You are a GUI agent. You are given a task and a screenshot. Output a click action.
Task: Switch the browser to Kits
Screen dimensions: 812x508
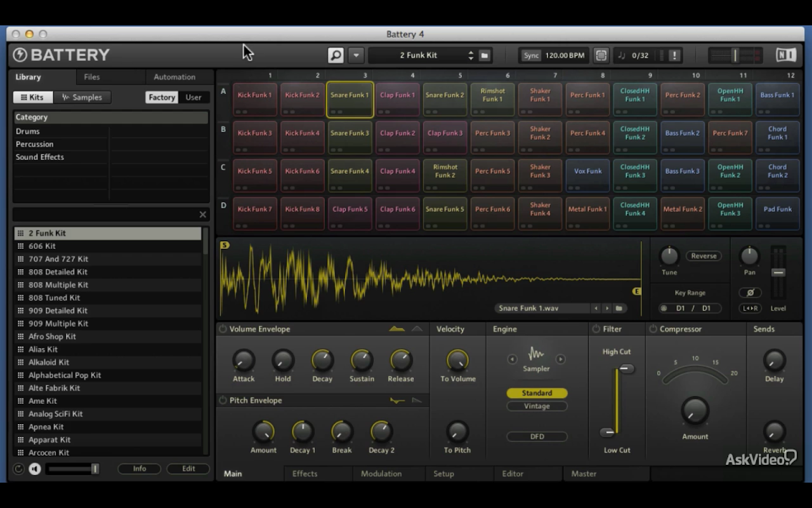[33, 97]
